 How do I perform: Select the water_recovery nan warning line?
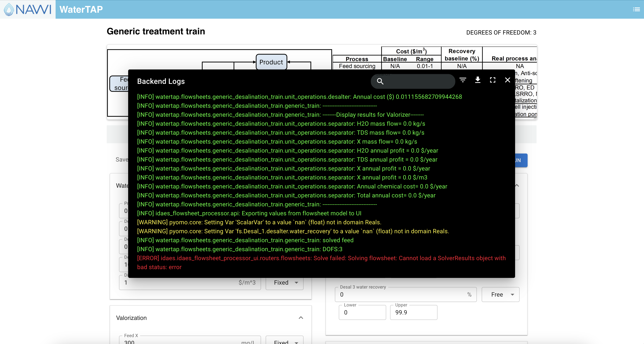coord(293,231)
